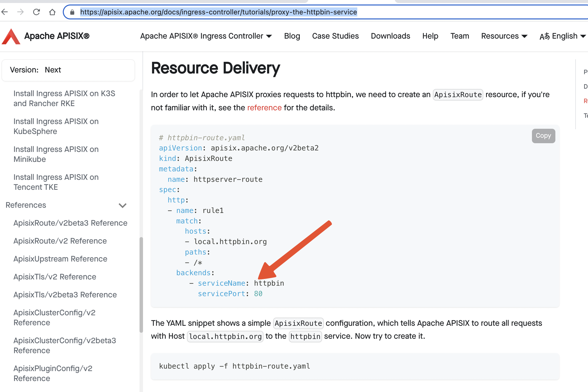The height and width of the screenshot is (392, 588).
Task: Open Install Ingress APISIX on Minikube
Action: (56, 154)
